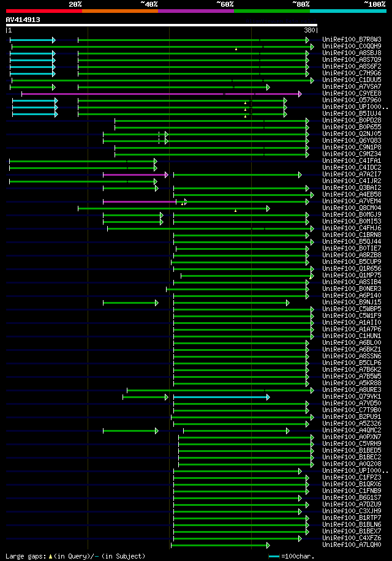Click the cyan 100char scale legend at bottom
Screen dimensions: 392x561
pyautogui.click(x=274, y=557)
